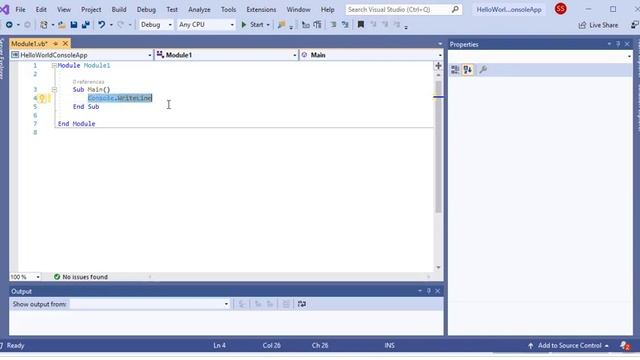Open the Help menu
640x360 pixels.
coord(327,9)
